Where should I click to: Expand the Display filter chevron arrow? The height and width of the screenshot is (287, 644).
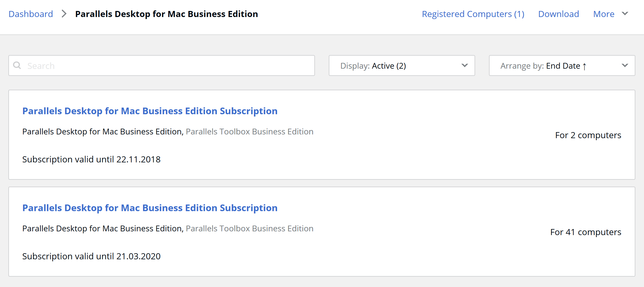[x=464, y=65]
